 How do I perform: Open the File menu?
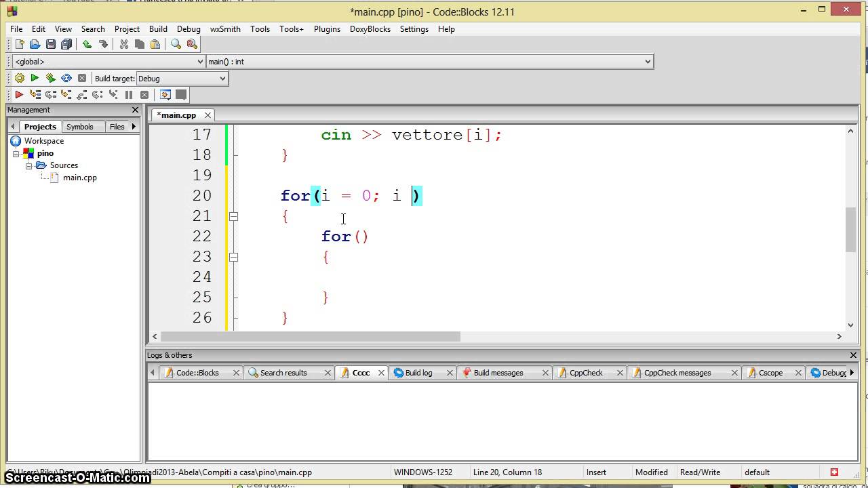point(16,29)
